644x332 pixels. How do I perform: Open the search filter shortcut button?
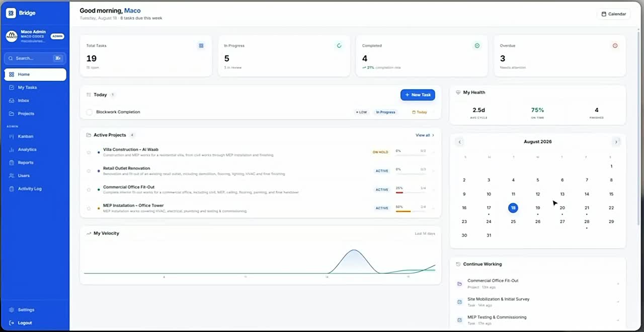click(x=58, y=58)
